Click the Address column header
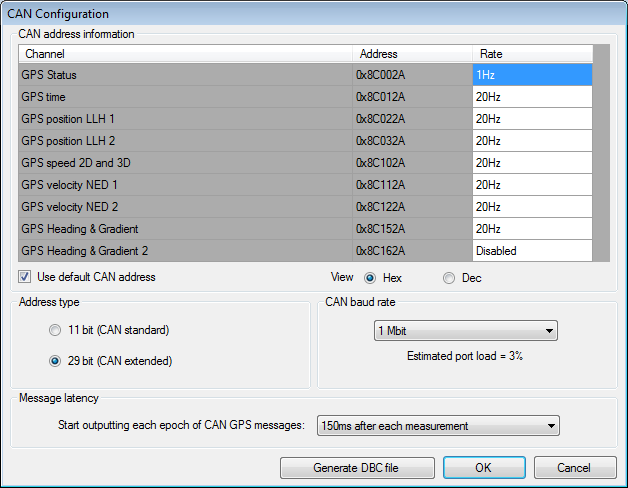Screen dimensions: 628x488 pos(411,53)
